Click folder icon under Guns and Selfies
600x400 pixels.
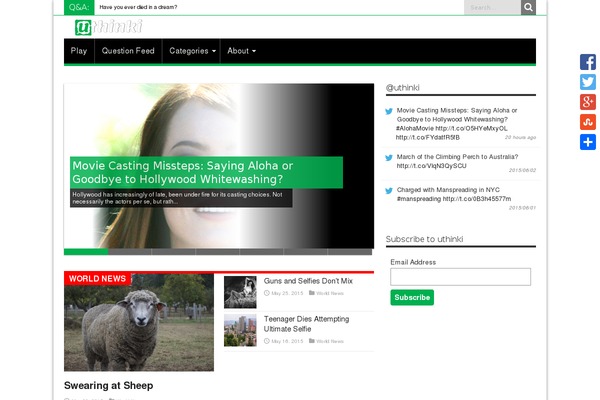point(311,293)
